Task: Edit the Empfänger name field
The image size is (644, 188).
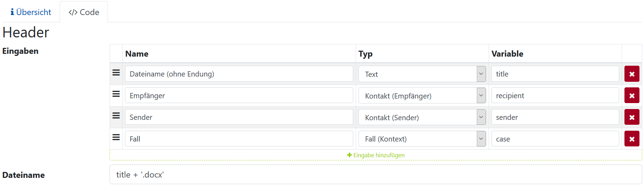Action: tap(239, 95)
